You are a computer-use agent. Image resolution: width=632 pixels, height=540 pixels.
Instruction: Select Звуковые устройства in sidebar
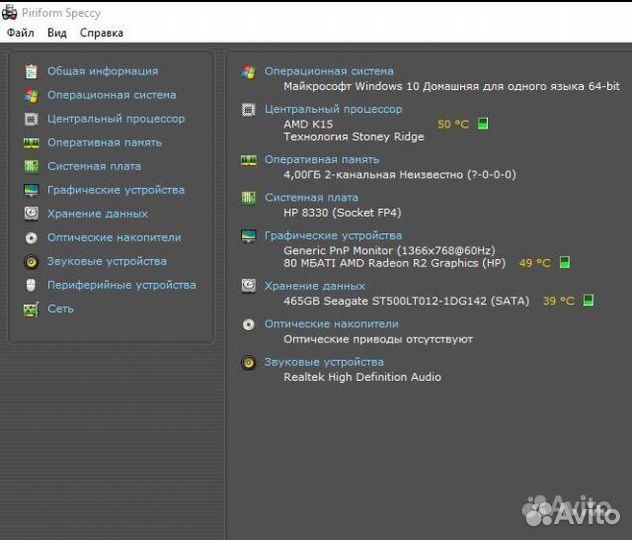point(107,261)
